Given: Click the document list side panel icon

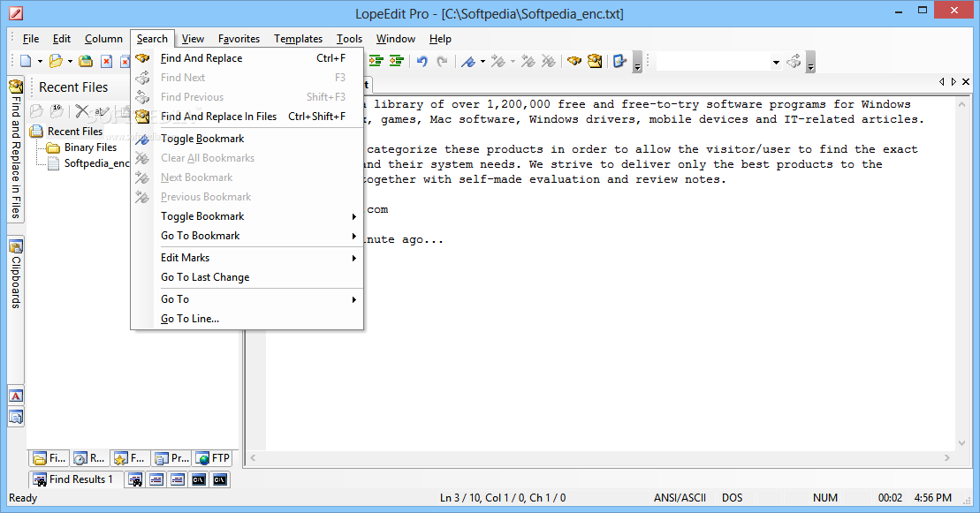Looking at the screenshot, I should pyautogui.click(x=16, y=416).
